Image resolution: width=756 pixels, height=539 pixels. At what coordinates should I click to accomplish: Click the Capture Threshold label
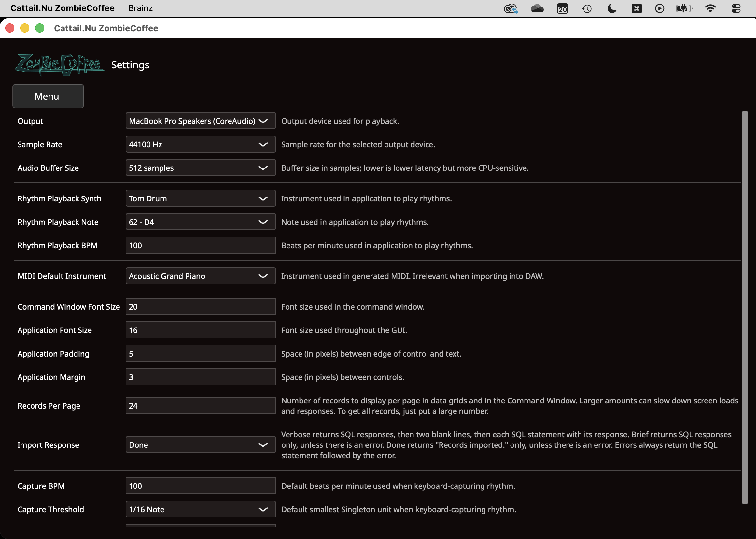point(51,509)
